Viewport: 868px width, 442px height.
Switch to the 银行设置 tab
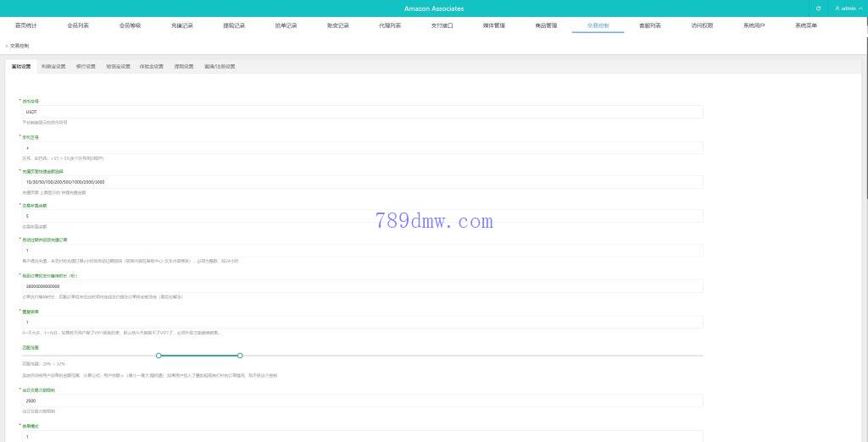tap(86, 66)
